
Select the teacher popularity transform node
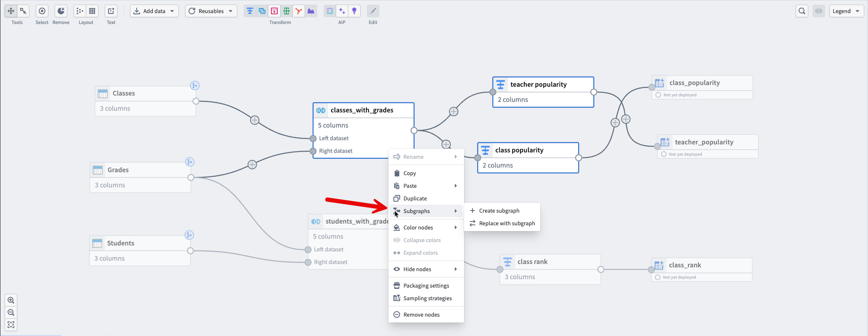tap(543, 92)
